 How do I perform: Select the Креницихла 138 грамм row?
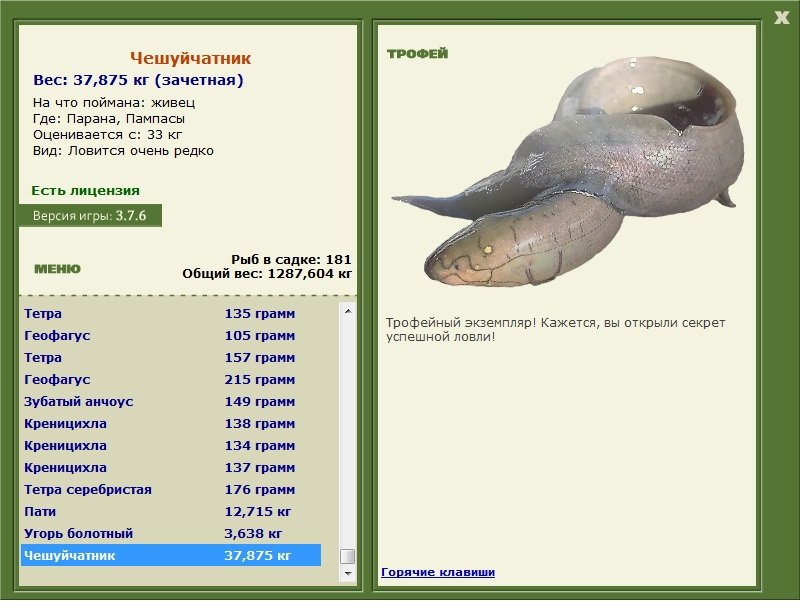171,423
